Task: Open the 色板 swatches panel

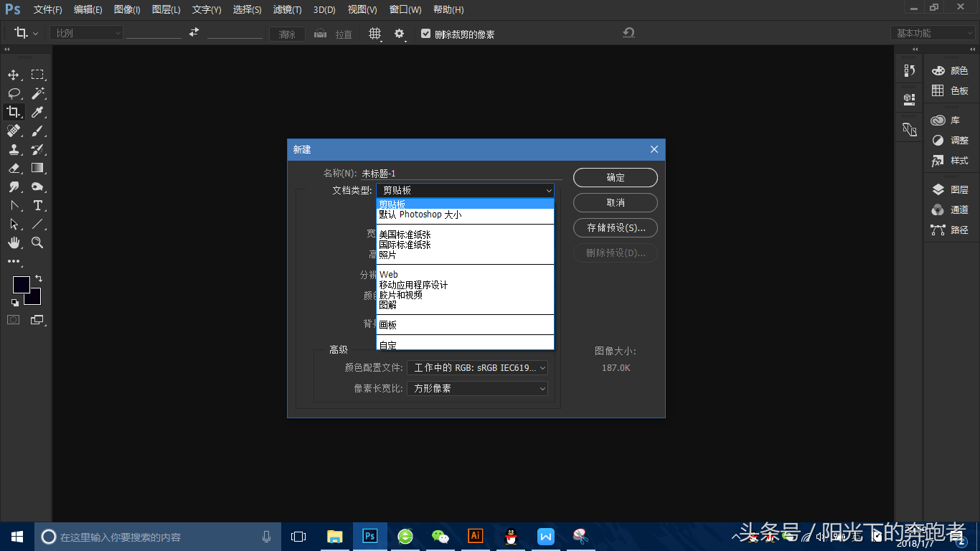Action: click(x=951, y=90)
